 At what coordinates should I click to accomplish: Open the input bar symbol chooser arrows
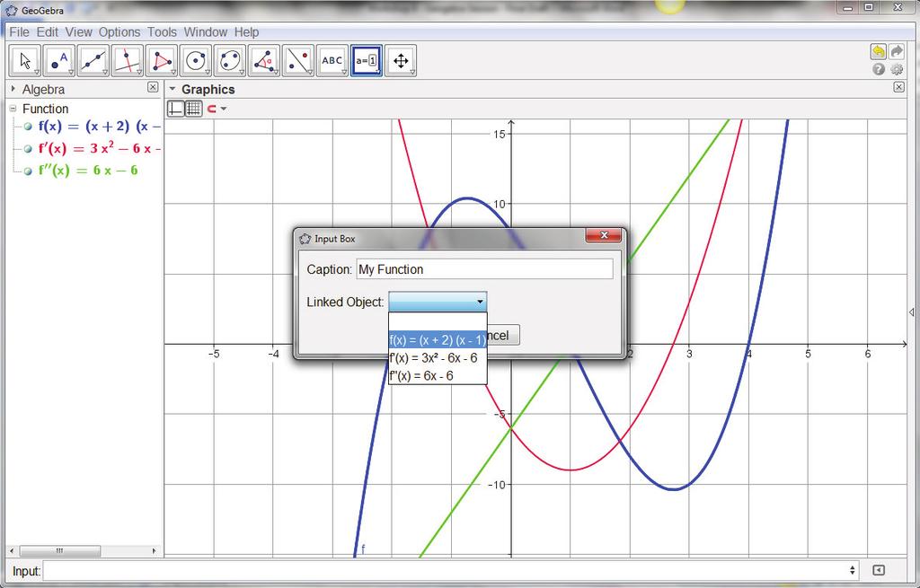point(852,570)
